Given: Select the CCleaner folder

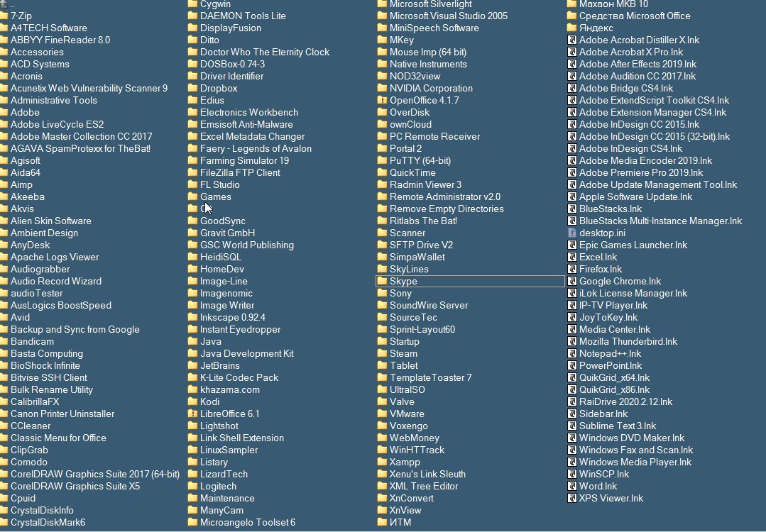Looking at the screenshot, I should click(31, 426).
